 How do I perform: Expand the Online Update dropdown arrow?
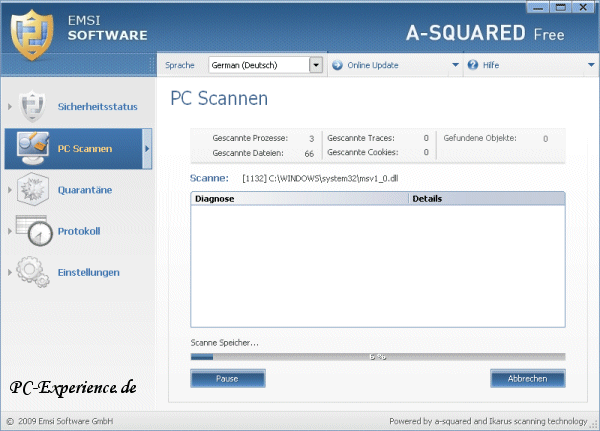coord(455,65)
